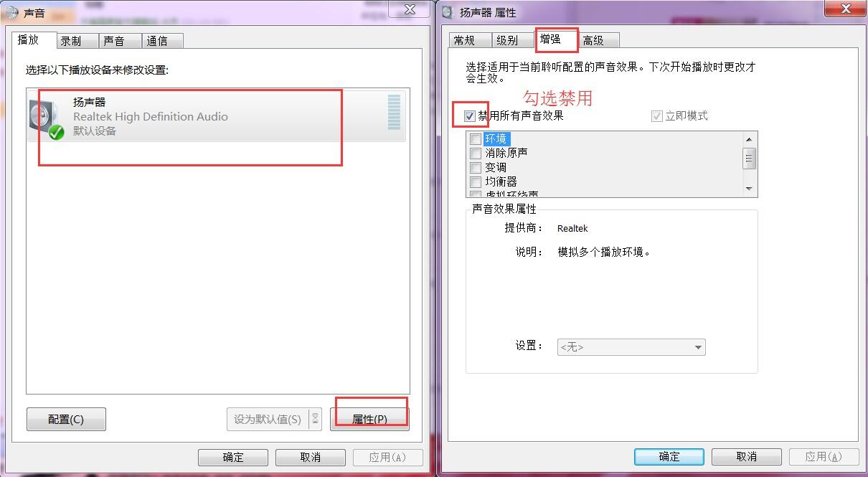Switch to the 录制 tab
Image resolution: width=868 pixels, height=477 pixels.
coord(71,41)
